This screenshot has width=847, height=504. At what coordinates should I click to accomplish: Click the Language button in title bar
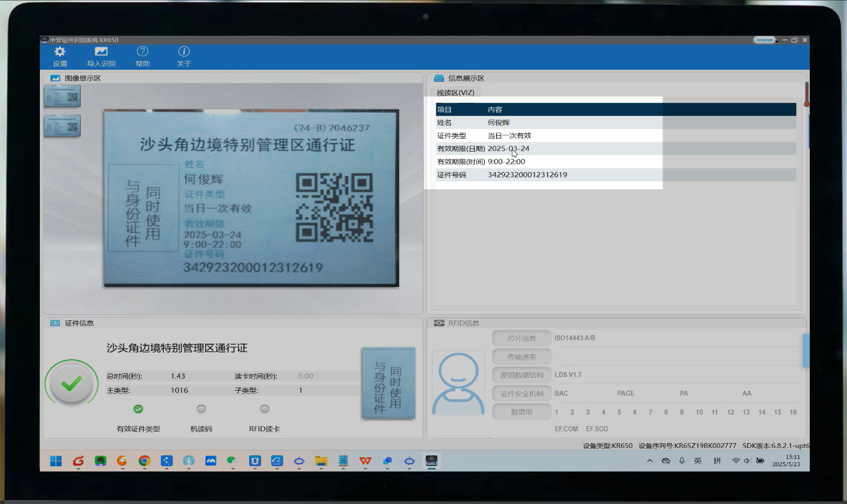(764, 40)
